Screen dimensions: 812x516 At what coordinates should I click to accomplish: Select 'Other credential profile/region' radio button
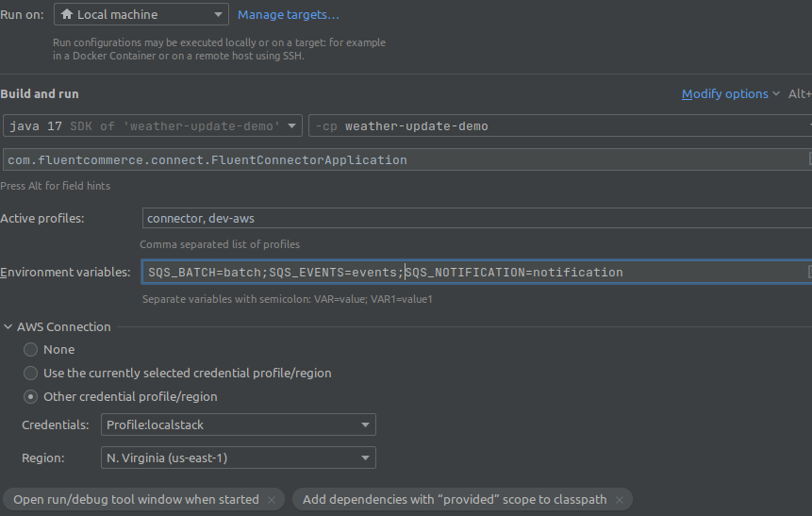click(x=31, y=397)
